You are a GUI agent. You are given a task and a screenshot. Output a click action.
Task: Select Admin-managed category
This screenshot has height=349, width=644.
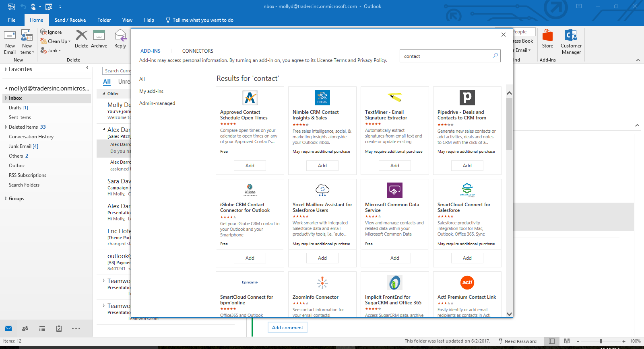pyautogui.click(x=157, y=103)
